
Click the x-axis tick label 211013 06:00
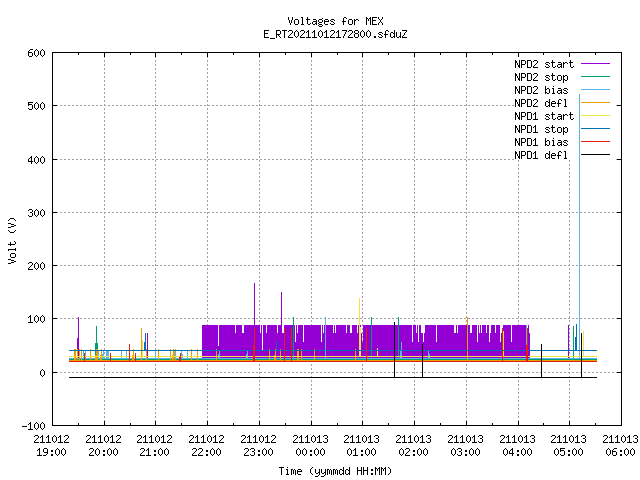click(x=620, y=446)
